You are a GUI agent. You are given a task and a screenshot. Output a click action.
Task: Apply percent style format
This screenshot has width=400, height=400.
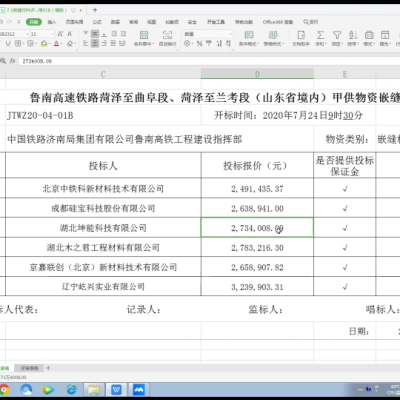pos(199,43)
